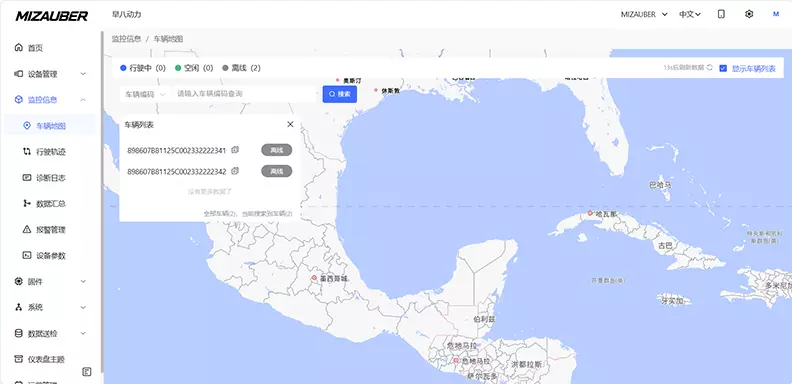Click the 没有更多数据了 text
This screenshot has width=792, height=384.
pyautogui.click(x=210, y=191)
